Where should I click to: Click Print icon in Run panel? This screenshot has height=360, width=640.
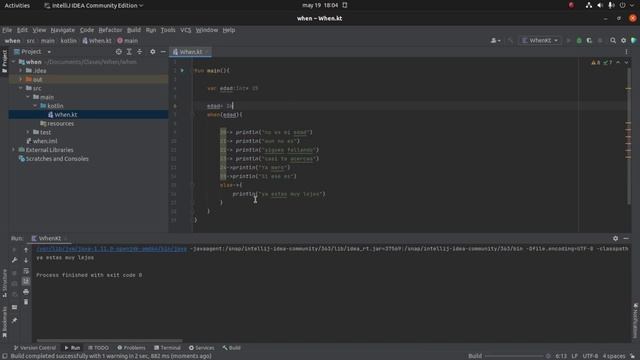26,291
